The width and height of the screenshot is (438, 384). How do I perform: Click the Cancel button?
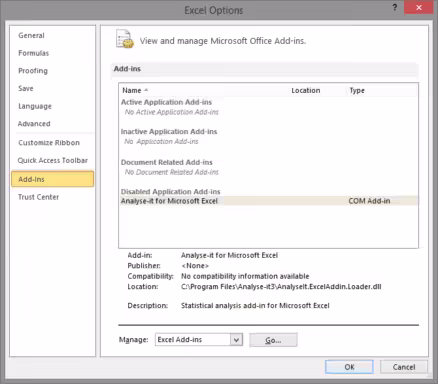point(404,367)
